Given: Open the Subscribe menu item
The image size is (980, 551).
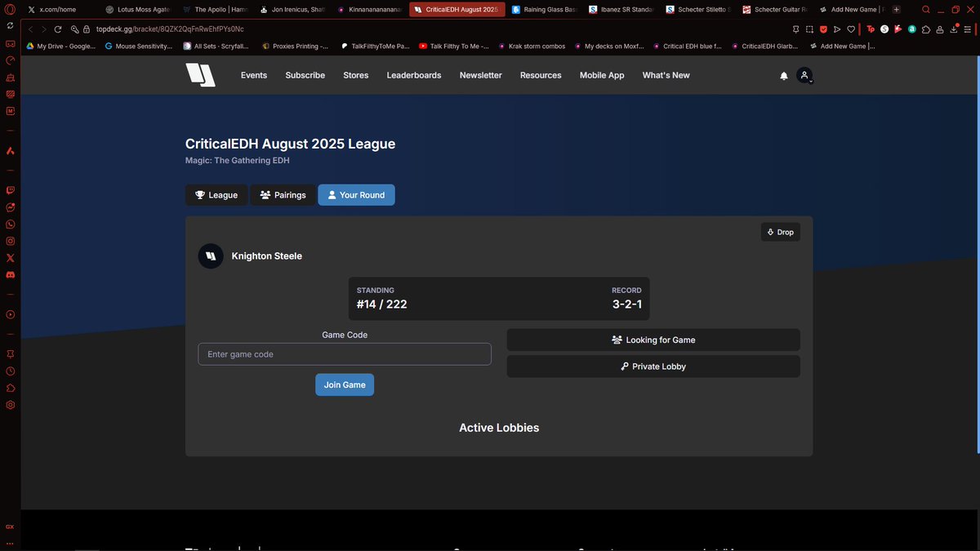Looking at the screenshot, I should (305, 75).
